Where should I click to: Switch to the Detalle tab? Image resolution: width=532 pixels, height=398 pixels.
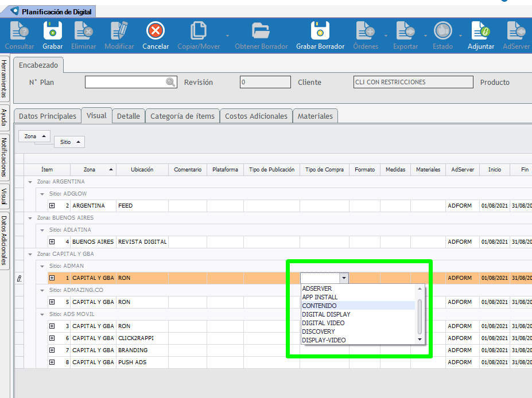(128, 116)
